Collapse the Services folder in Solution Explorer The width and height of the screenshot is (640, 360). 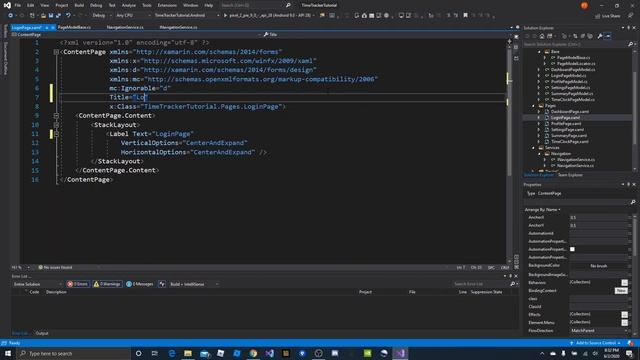(533, 148)
